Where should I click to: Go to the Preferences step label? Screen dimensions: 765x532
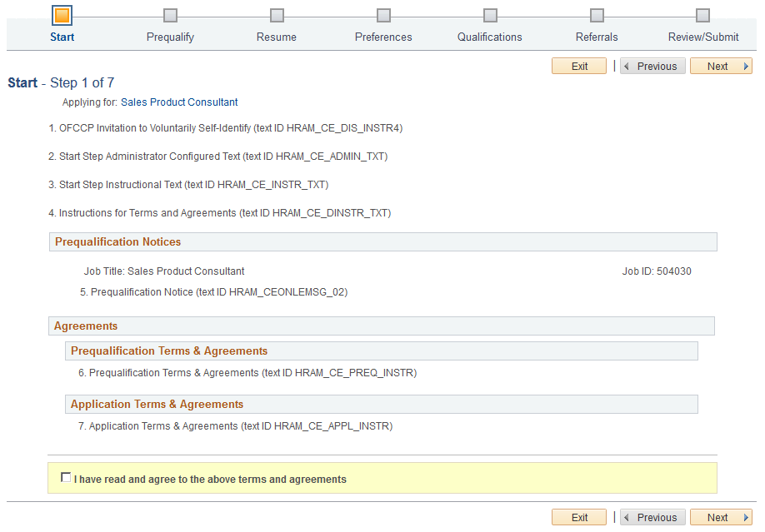[x=383, y=37]
